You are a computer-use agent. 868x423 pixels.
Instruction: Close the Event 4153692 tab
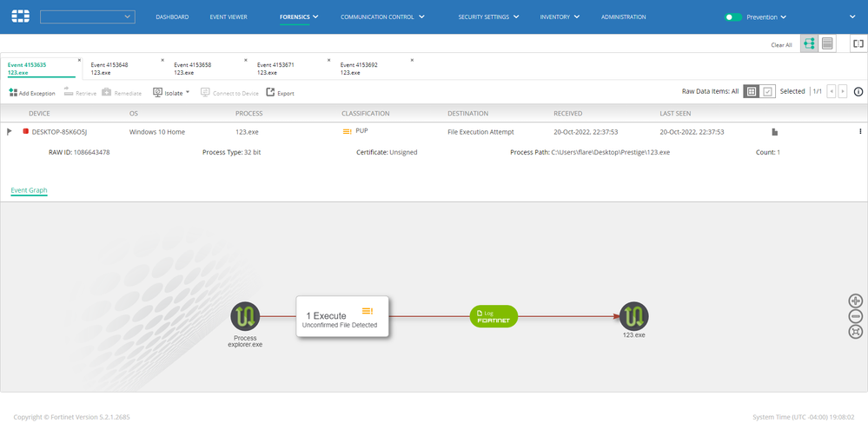point(412,60)
